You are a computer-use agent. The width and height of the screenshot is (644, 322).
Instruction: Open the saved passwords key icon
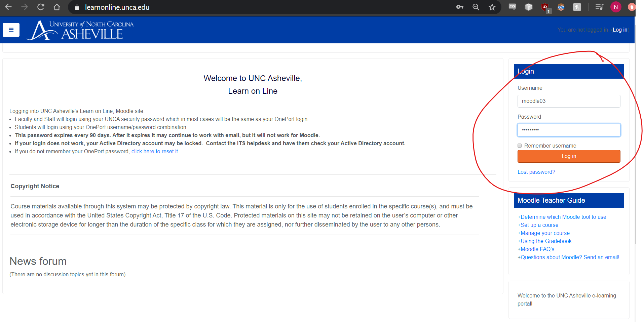[459, 7]
